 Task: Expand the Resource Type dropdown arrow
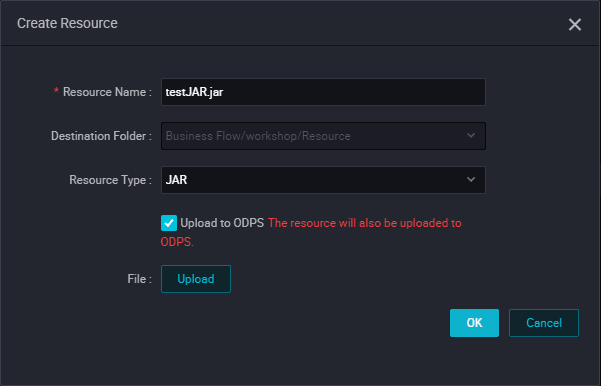(x=471, y=179)
